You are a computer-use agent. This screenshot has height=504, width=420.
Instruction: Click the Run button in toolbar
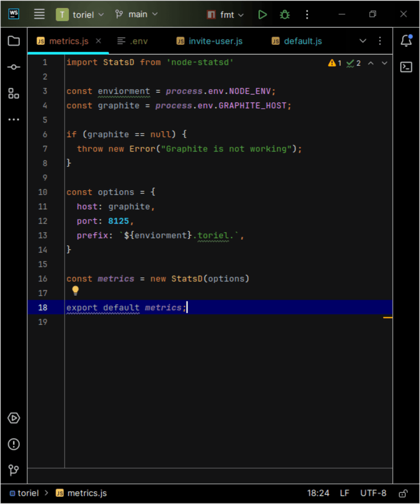(262, 15)
